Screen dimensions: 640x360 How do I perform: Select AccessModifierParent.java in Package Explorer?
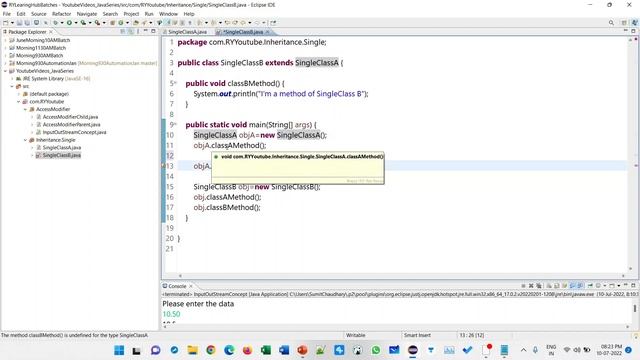pos(71,125)
